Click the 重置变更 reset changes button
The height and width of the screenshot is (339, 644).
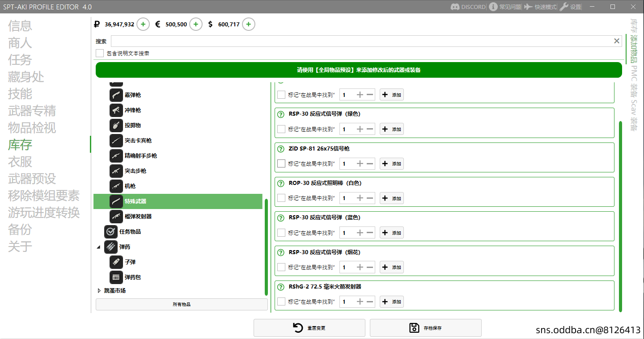[x=309, y=328]
